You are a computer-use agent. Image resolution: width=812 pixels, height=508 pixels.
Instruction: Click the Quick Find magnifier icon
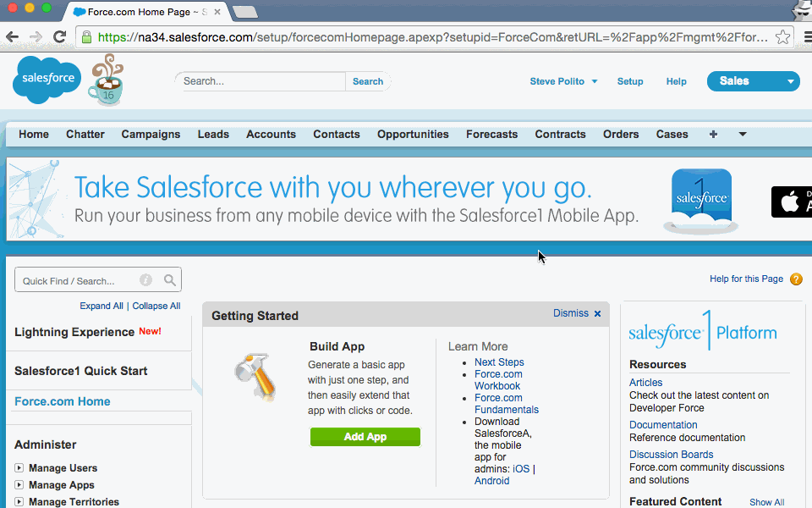coord(170,280)
